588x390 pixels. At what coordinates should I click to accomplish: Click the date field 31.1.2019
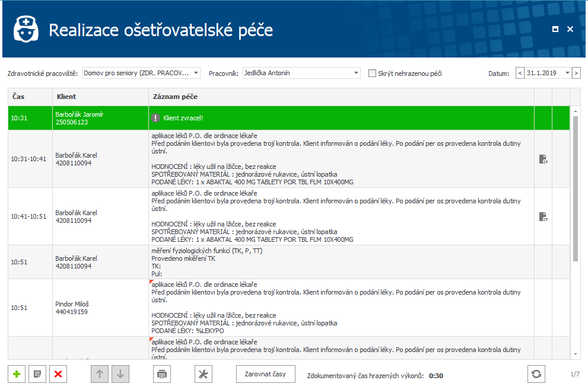544,73
